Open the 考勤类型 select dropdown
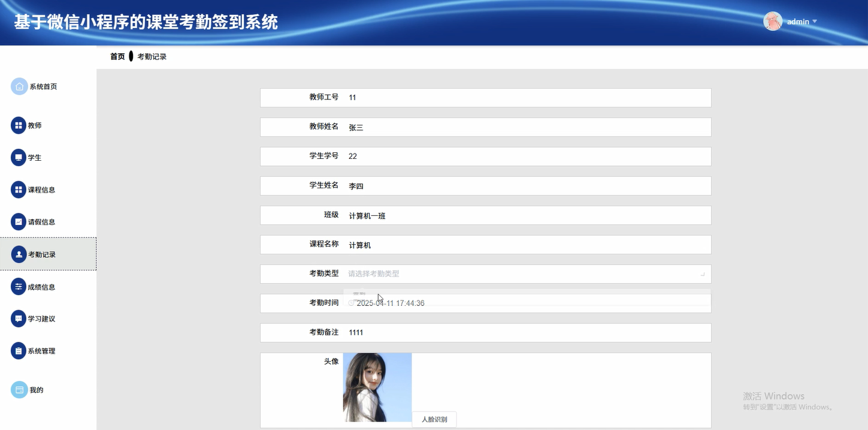The height and width of the screenshot is (430, 868). click(x=527, y=273)
